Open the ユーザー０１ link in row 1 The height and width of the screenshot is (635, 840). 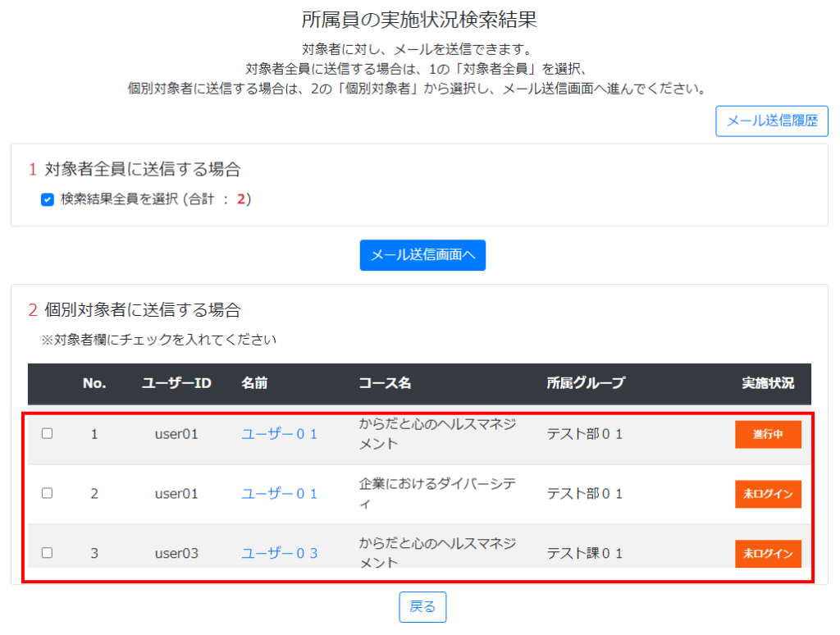click(x=279, y=435)
